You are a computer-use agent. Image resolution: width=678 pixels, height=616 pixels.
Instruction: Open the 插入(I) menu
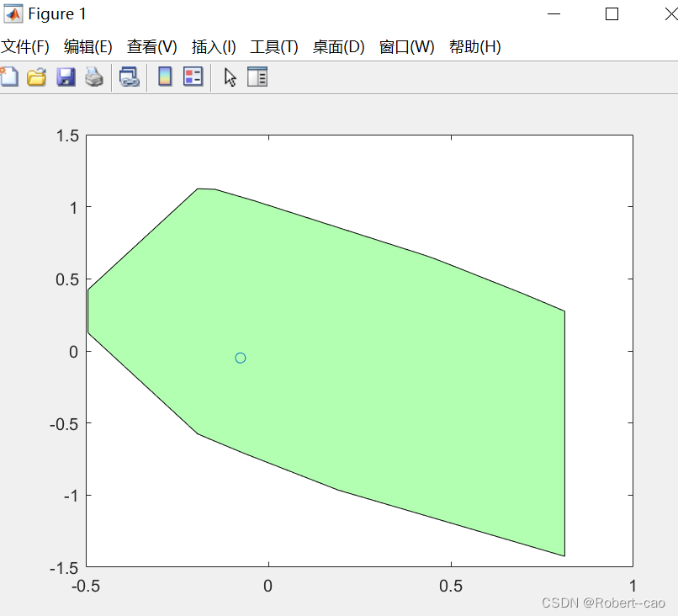pyautogui.click(x=214, y=47)
